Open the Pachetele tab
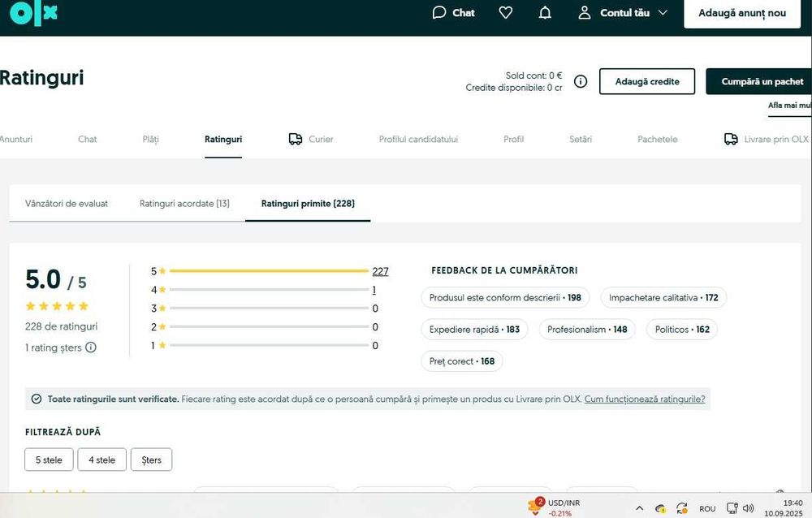This screenshot has height=518, width=812. pos(657,140)
